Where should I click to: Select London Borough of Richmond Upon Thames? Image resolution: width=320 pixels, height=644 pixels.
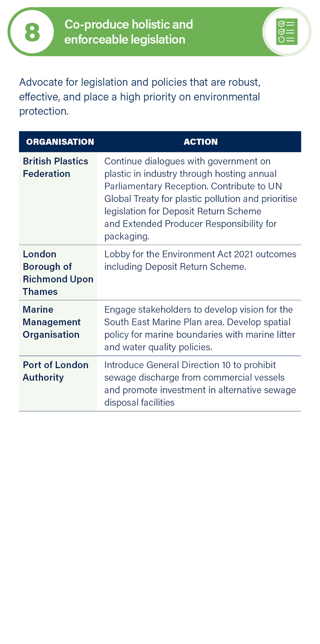pos(58,273)
